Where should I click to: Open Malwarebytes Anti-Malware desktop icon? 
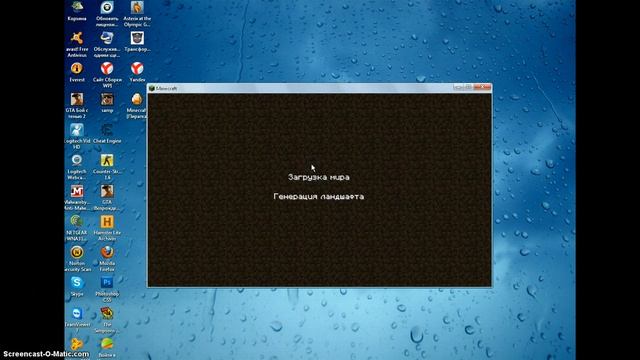(77, 197)
